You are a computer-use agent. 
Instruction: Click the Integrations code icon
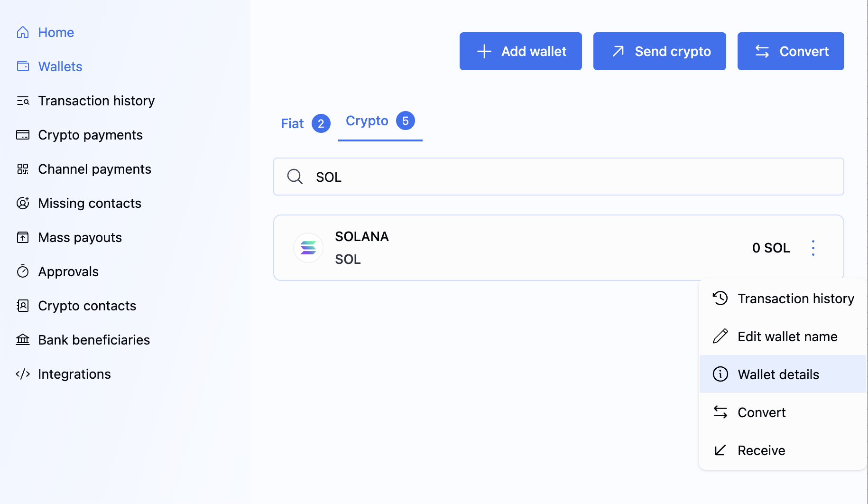tap(23, 374)
